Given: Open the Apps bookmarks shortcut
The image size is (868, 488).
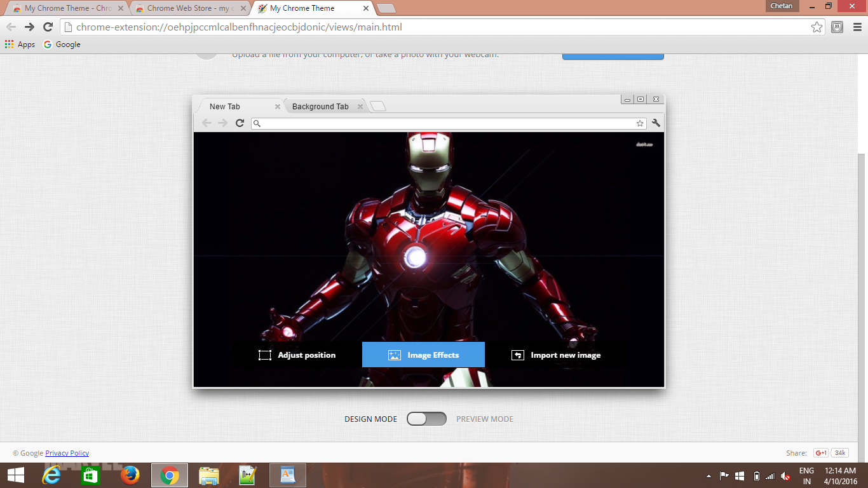Looking at the screenshot, I should point(20,44).
